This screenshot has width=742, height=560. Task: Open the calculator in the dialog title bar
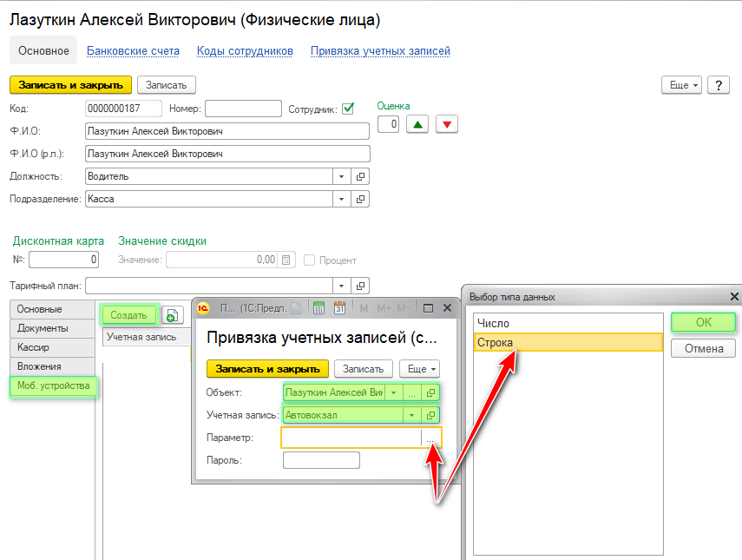pos(318,307)
